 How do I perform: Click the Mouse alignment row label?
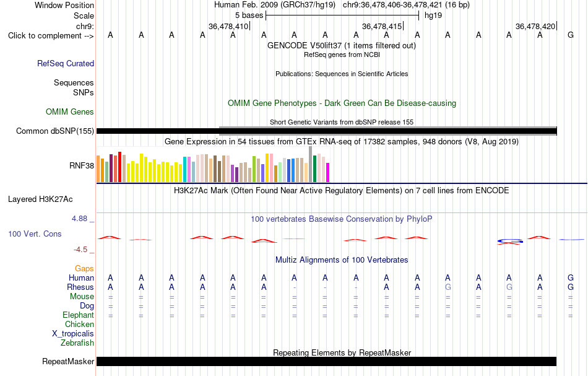(x=82, y=297)
